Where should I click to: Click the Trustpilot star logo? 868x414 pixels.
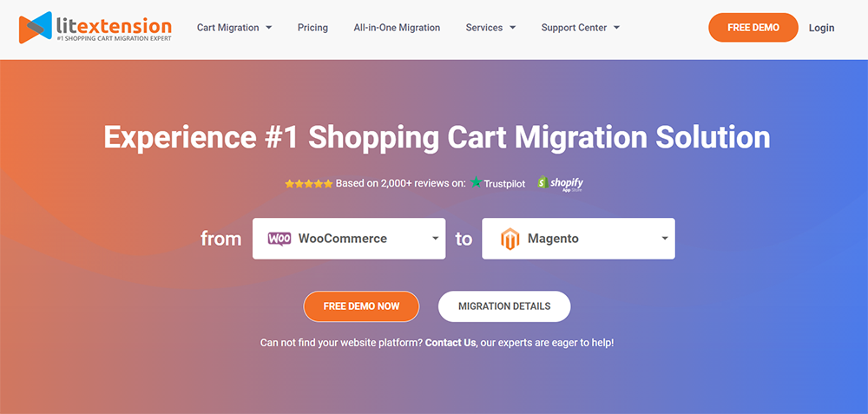(476, 182)
